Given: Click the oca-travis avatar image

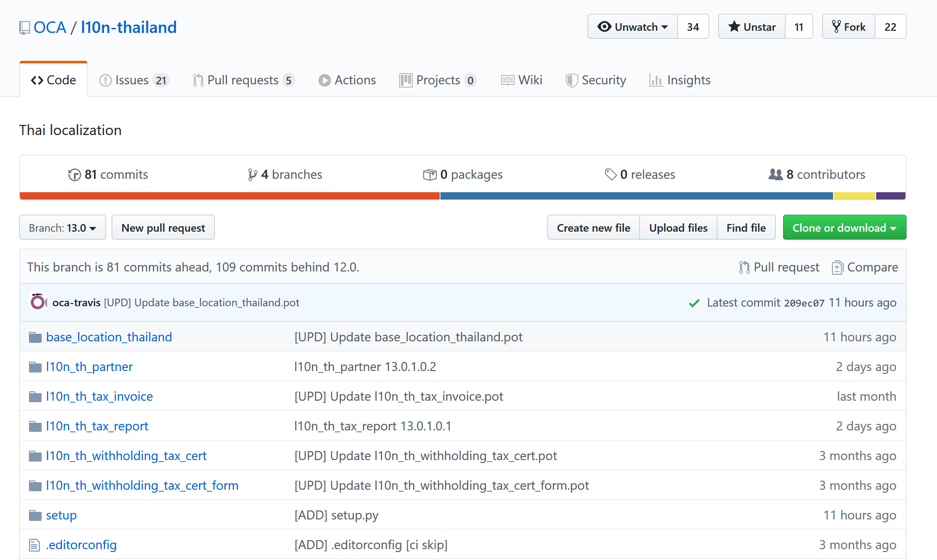Looking at the screenshot, I should [x=38, y=302].
